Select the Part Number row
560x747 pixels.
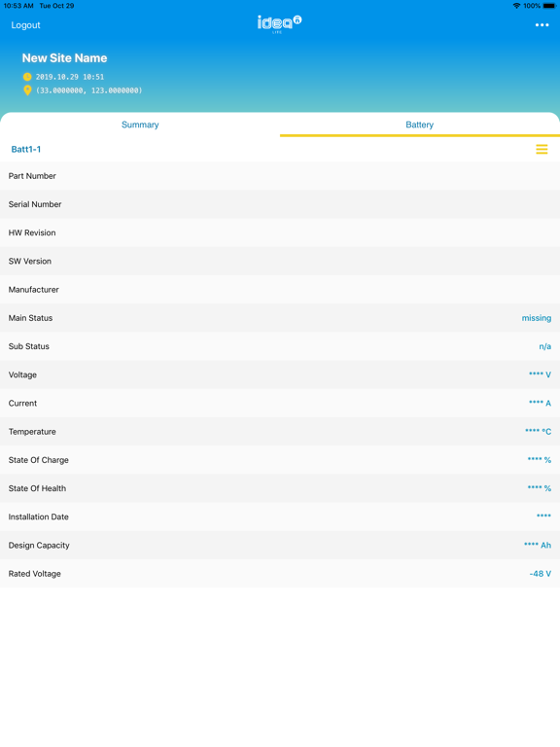(x=280, y=176)
